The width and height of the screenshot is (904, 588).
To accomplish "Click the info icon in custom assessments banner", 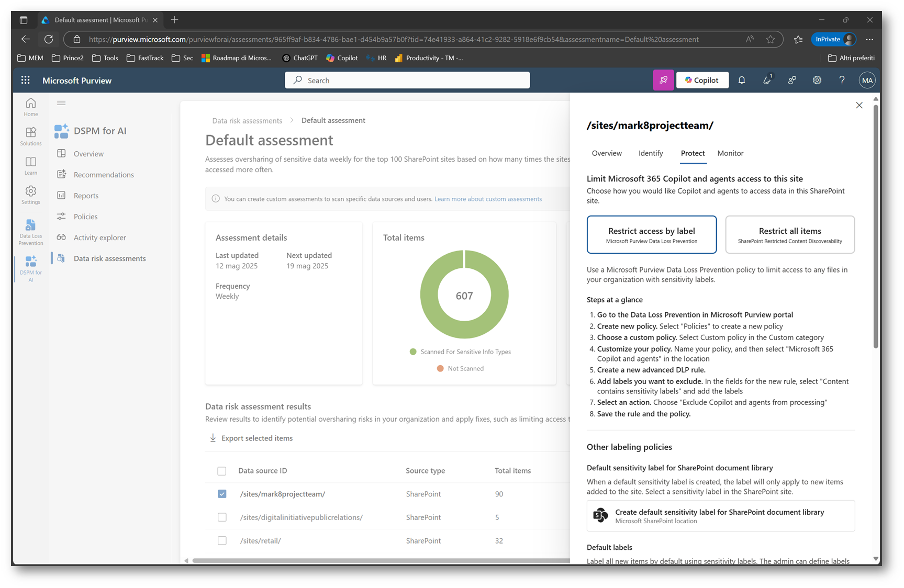I will (x=216, y=199).
